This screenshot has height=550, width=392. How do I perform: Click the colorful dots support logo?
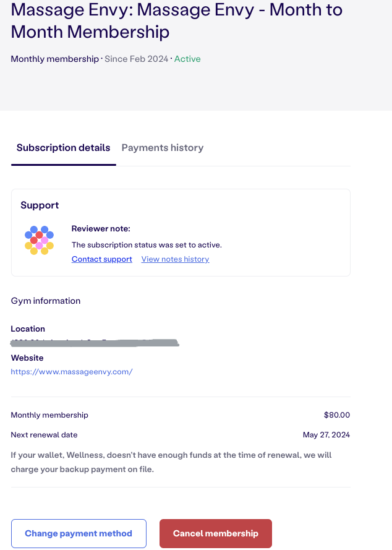tap(39, 240)
